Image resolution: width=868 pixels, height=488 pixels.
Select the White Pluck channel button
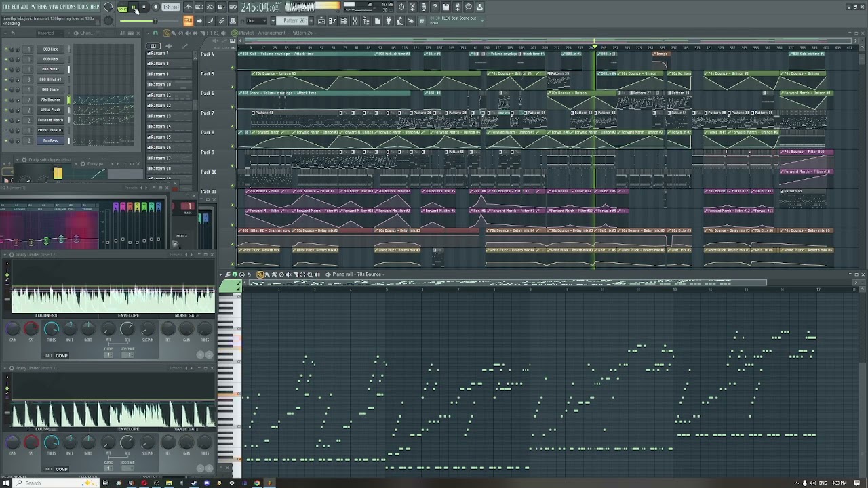[x=50, y=110]
